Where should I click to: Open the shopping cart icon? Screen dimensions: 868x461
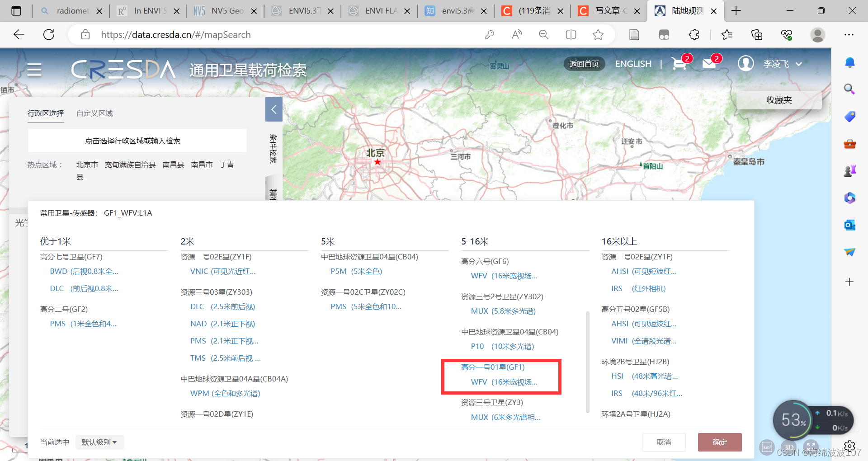click(x=679, y=64)
